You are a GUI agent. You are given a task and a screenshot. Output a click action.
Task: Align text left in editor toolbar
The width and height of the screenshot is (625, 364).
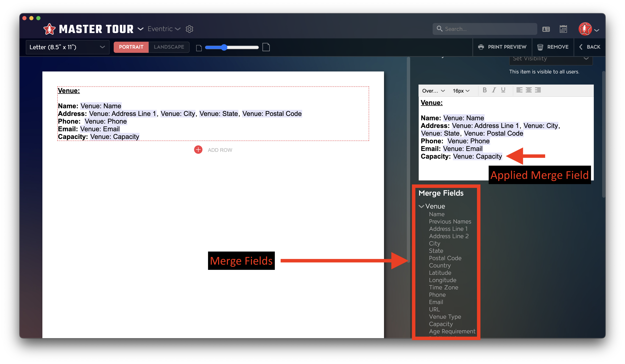[519, 90]
